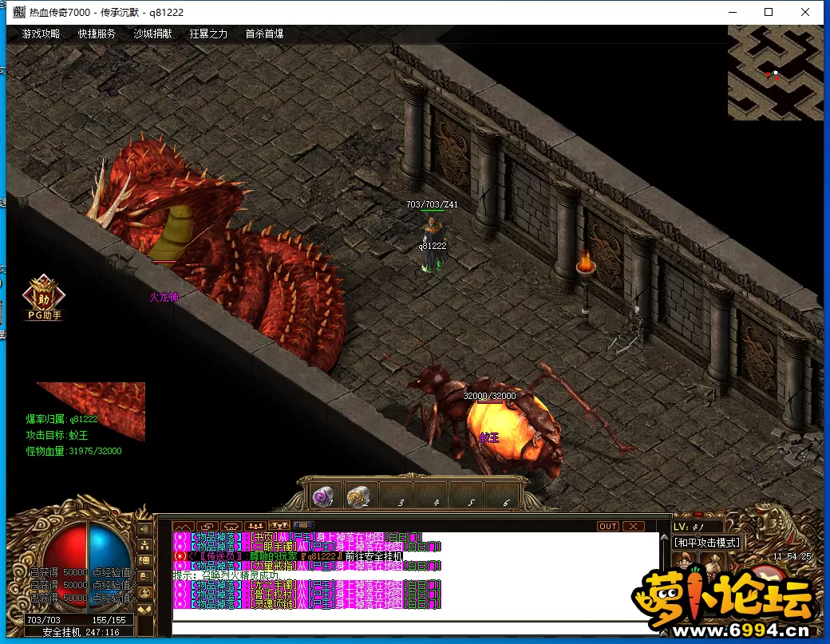Maximize the game window
The image size is (830, 644).
[769, 12]
